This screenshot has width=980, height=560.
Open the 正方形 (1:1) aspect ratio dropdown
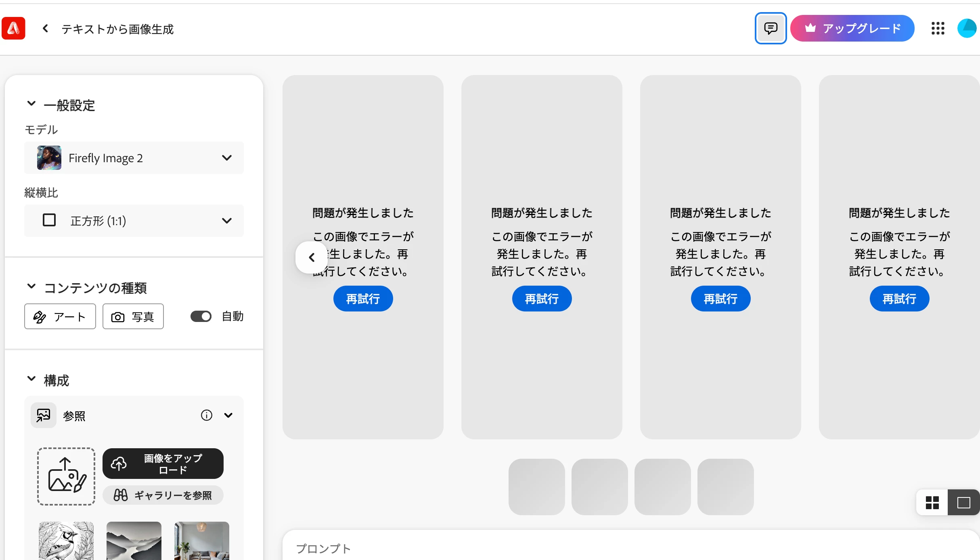coord(134,221)
